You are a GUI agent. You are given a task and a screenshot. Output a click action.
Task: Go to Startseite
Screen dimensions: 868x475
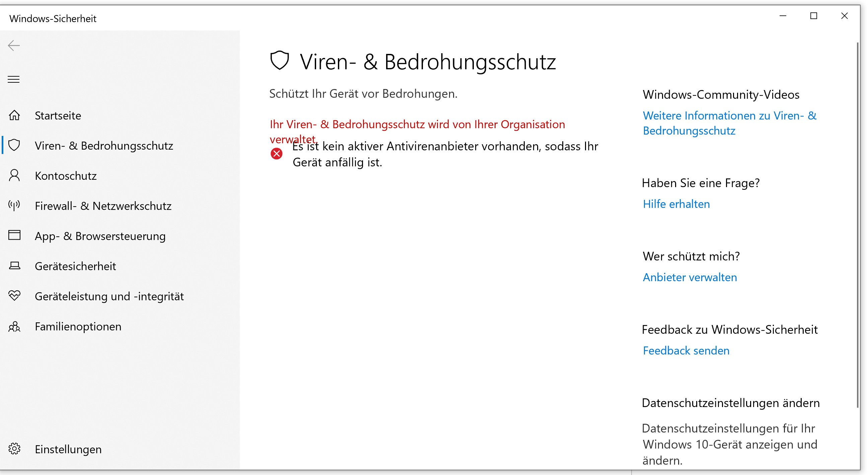pyautogui.click(x=58, y=115)
